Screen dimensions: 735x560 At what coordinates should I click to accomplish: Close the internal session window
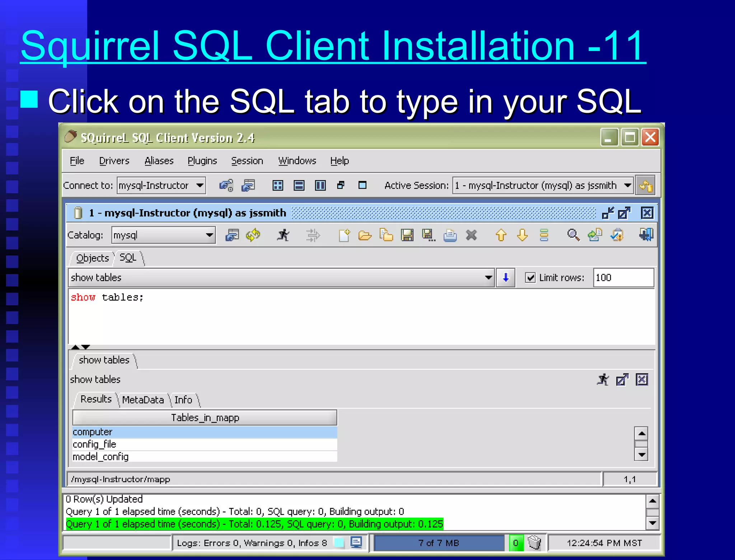647,213
